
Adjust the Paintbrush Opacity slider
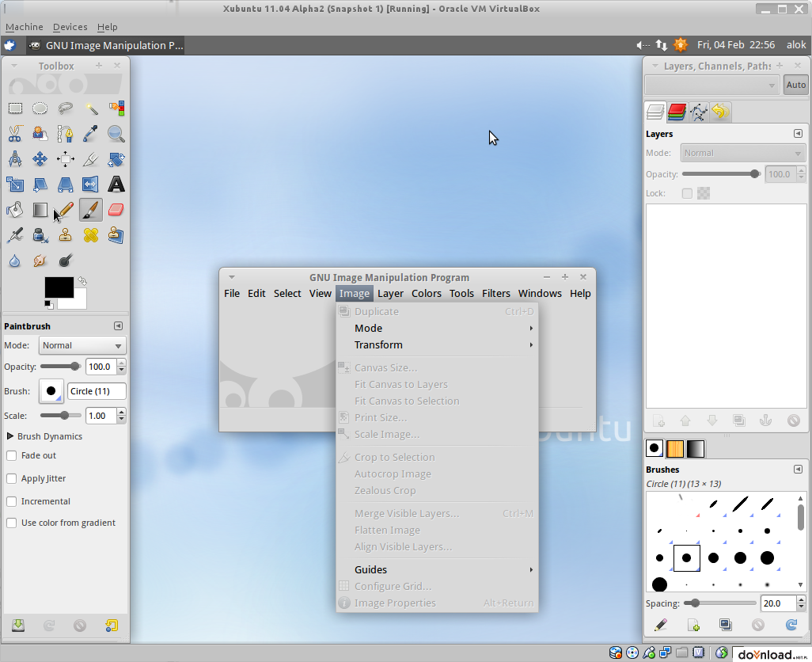coord(61,367)
